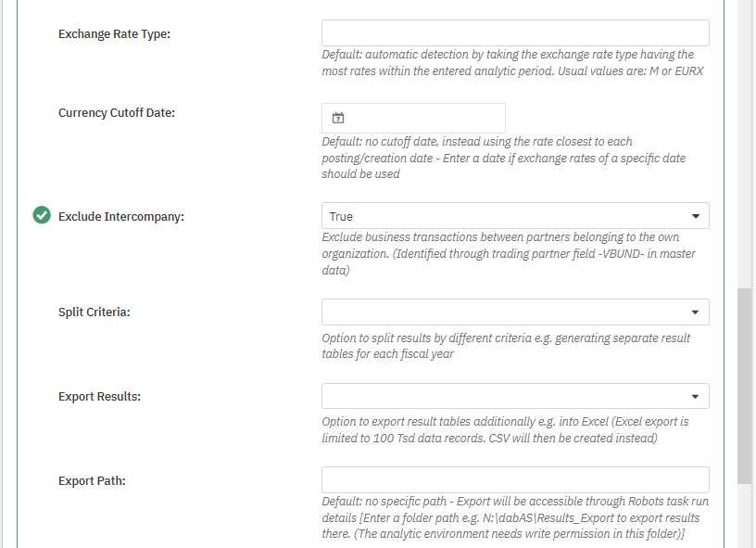The width and height of the screenshot is (756, 548).
Task: Click the green checkmark beside Exclude Intercompany
Action: coord(42,216)
